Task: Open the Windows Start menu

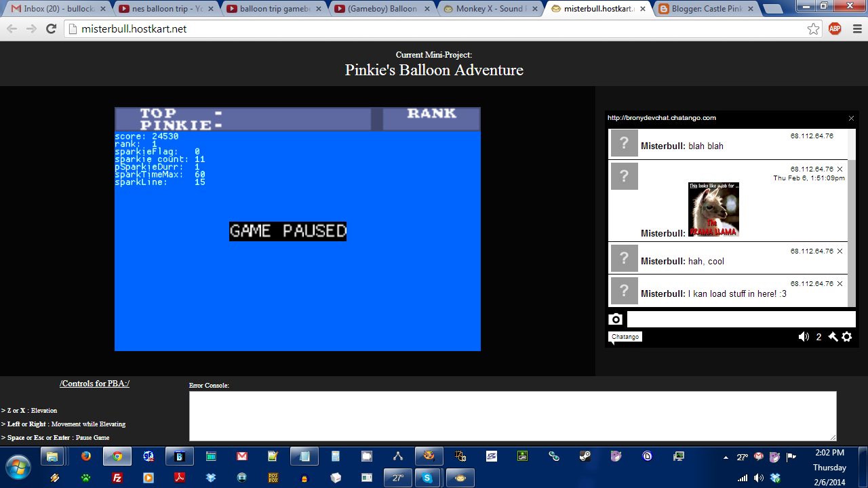Action: pyautogui.click(x=18, y=467)
